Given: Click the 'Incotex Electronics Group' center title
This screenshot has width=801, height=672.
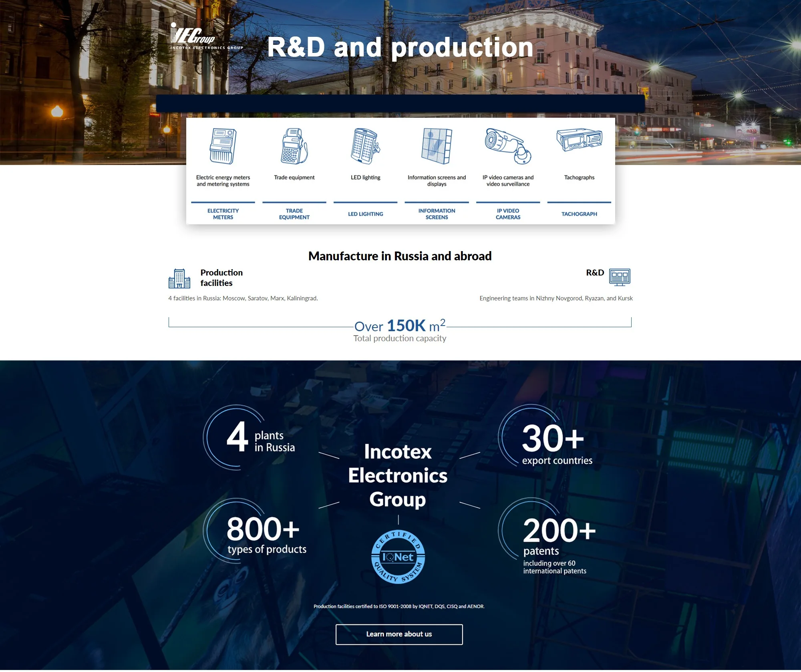Looking at the screenshot, I should 398,475.
